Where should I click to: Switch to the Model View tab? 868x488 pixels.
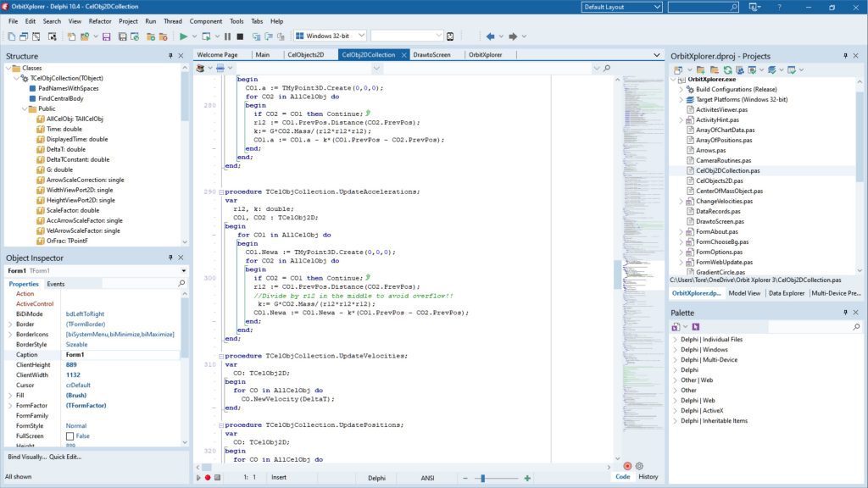point(744,293)
